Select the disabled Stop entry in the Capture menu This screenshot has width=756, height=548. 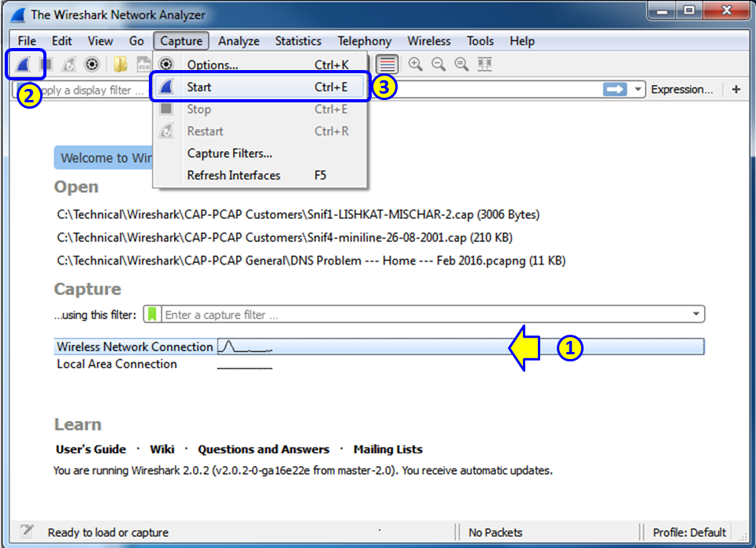click(260, 109)
